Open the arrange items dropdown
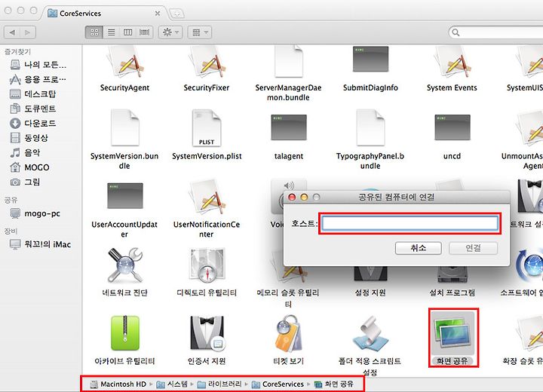543x392 pixels. (199, 32)
